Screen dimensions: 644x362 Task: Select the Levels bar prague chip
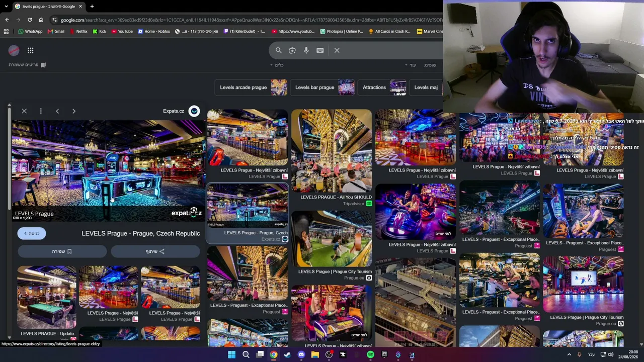click(323, 87)
